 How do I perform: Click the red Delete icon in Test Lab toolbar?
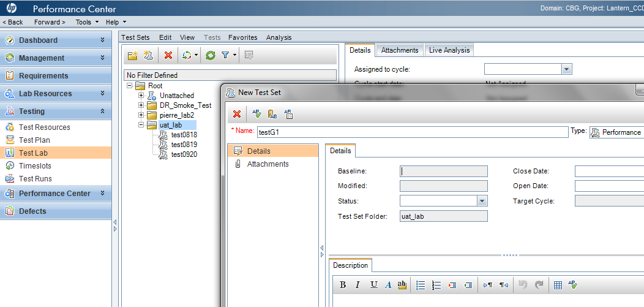click(x=168, y=55)
